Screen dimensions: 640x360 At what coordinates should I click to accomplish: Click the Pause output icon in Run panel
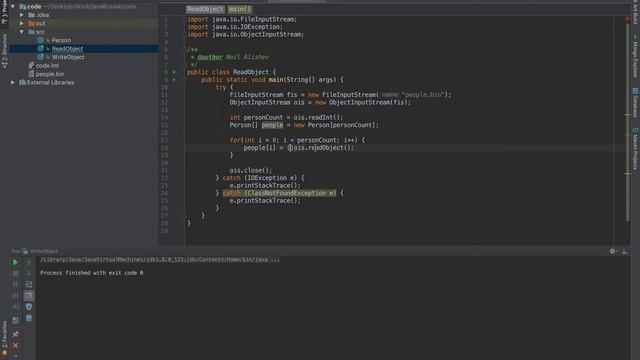[x=15, y=284]
